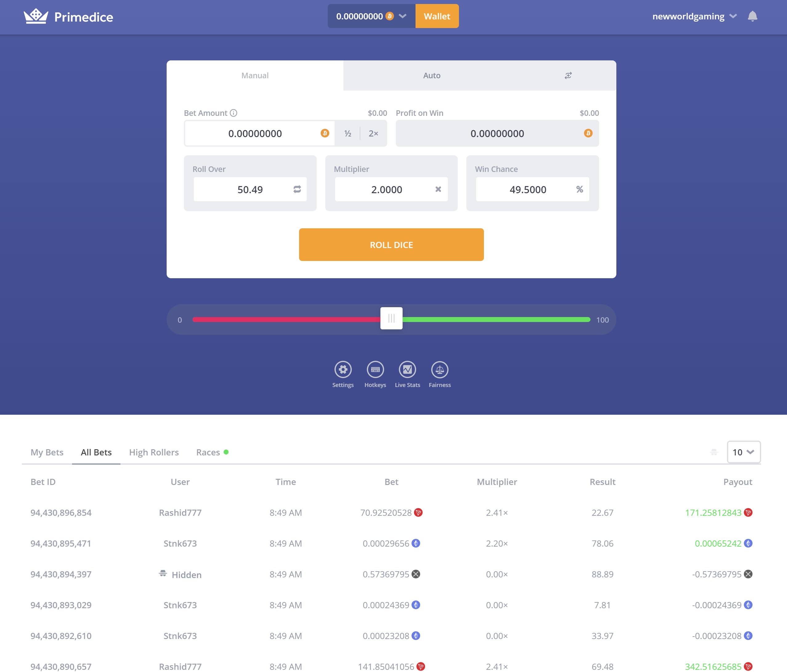Open the My Bets tab
This screenshot has height=672, width=787.
click(x=47, y=452)
